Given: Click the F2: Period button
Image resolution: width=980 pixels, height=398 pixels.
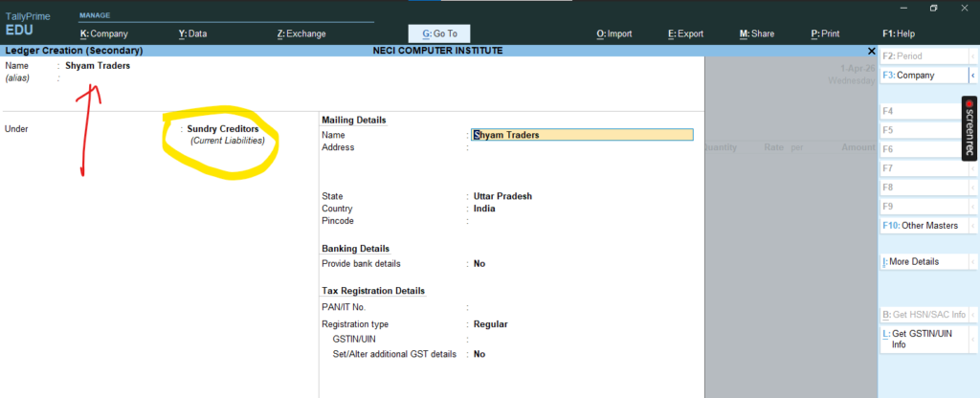Looking at the screenshot, I should click(x=924, y=56).
